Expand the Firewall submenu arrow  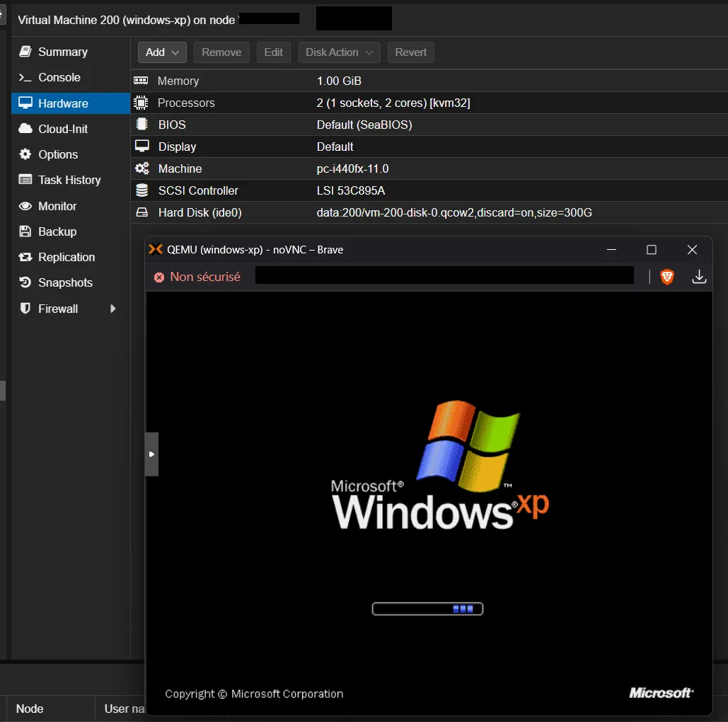point(112,309)
